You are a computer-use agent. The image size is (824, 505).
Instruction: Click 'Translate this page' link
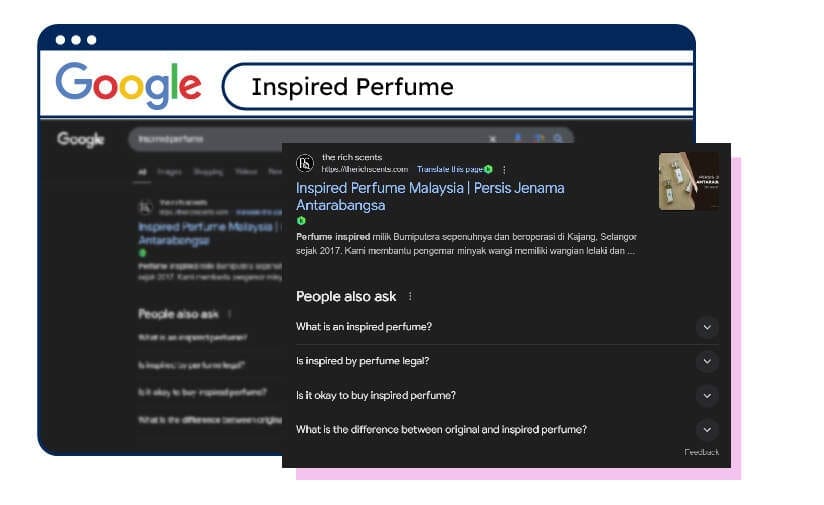450,169
